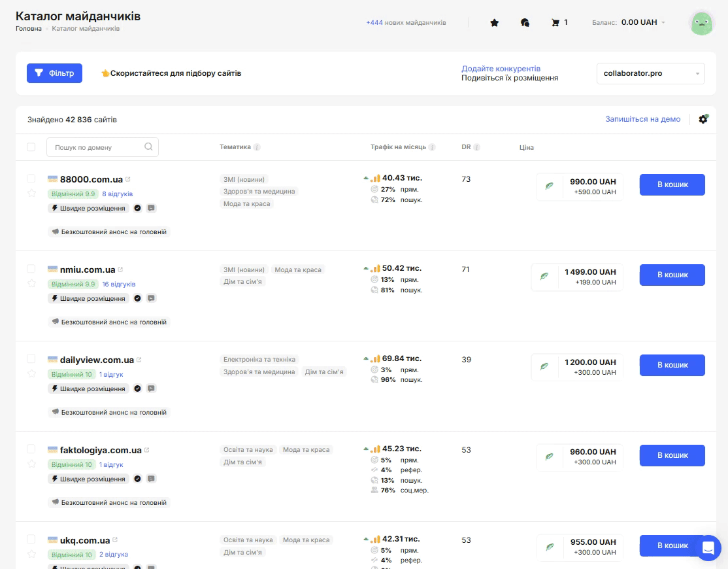Select the 88000.com.ua row checkbox
Image resolution: width=728 pixels, height=569 pixels.
click(31, 179)
